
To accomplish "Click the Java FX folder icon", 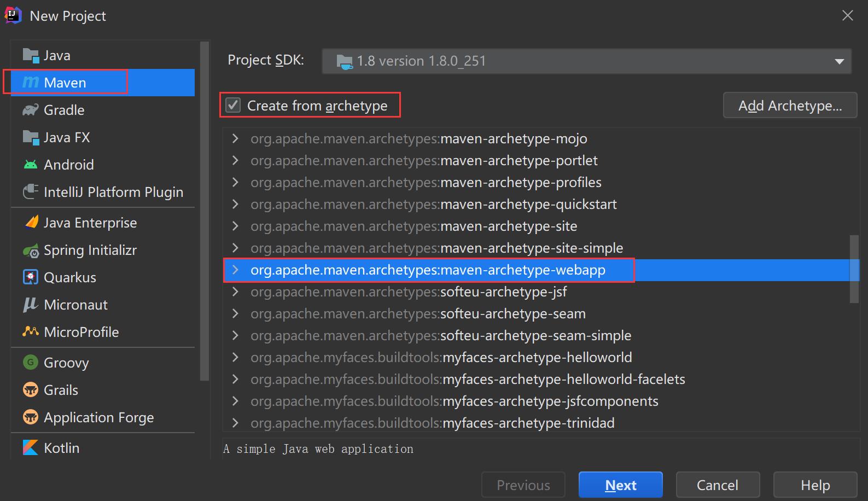I will [31, 137].
